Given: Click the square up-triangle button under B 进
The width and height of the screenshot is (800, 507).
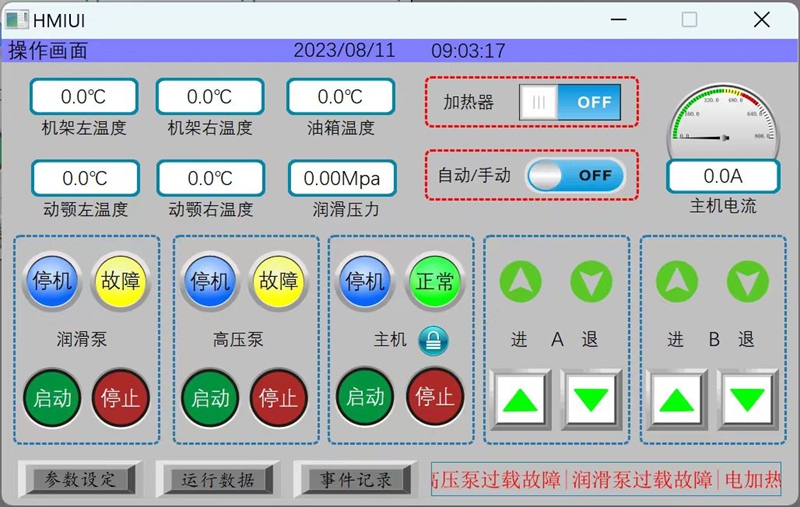Looking at the screenshot, I should pos(677,399).
